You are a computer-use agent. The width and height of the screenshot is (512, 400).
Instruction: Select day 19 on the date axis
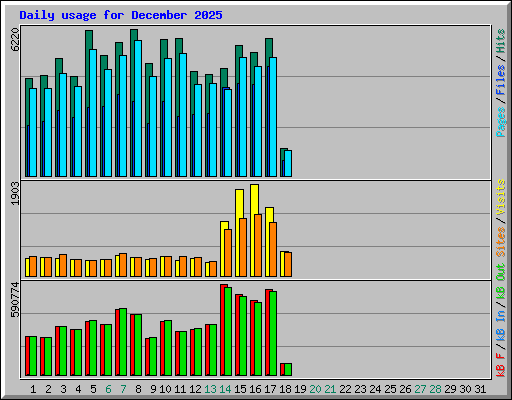click(x=300, y=389)
